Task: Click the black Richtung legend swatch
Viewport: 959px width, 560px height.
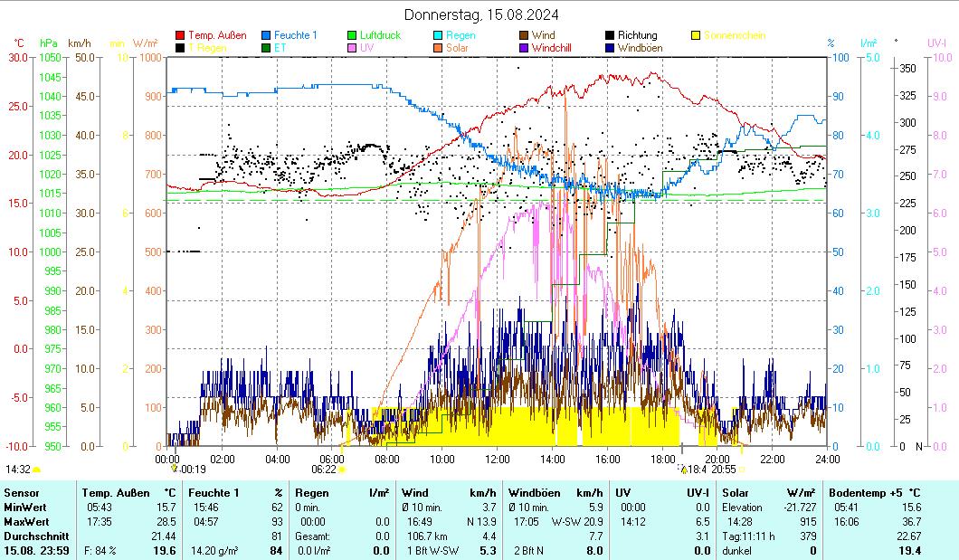Action: (x=610, y=35)
